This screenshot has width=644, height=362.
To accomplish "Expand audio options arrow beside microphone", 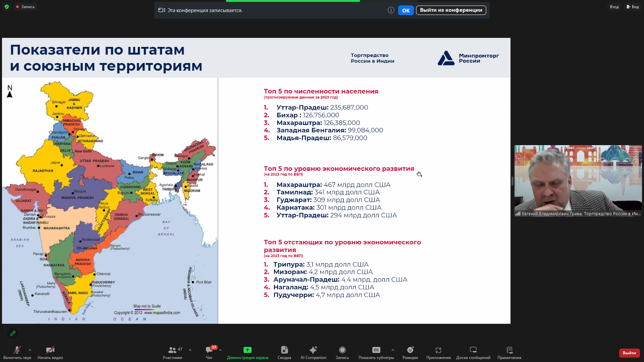I will [x=30, y=350].
